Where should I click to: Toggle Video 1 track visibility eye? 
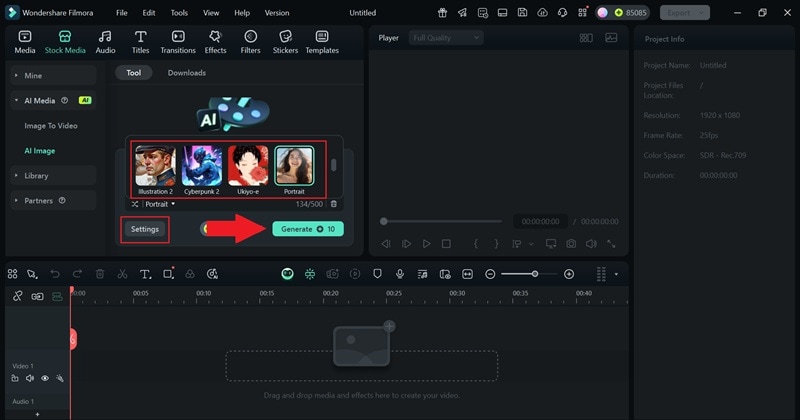(45, 378)
